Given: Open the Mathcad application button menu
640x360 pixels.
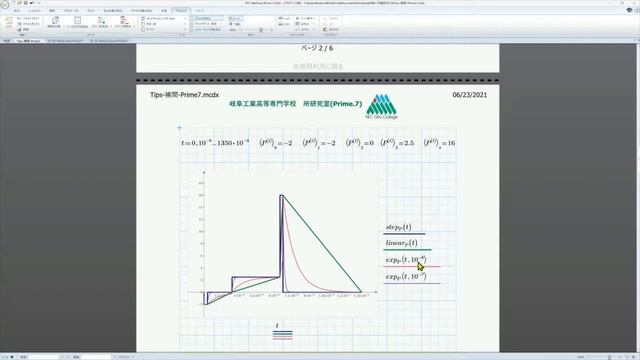Looking at the screenshot, I should (4, 4).
